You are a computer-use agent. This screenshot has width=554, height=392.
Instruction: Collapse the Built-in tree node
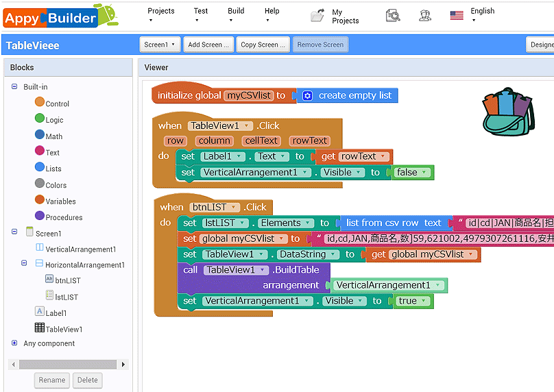14,86
